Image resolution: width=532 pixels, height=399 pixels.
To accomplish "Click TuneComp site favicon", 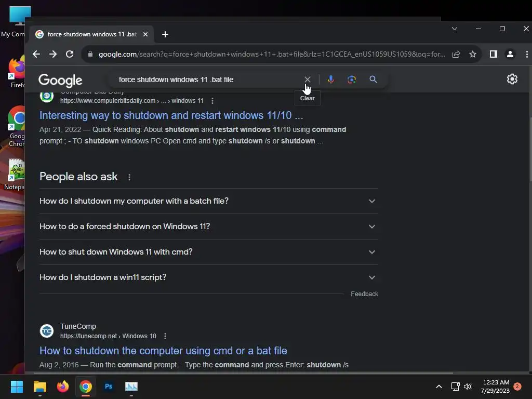I will [47, 331].
